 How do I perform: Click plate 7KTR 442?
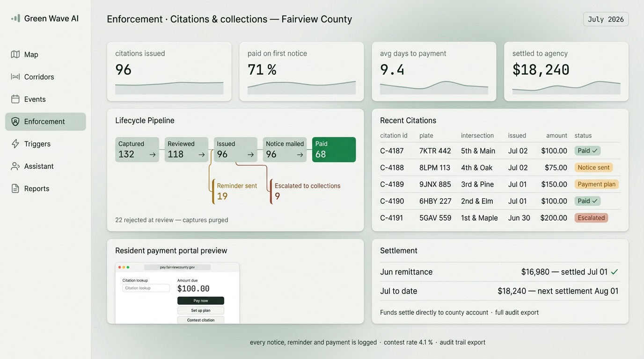pyautogui.click(x=435, y=151)
